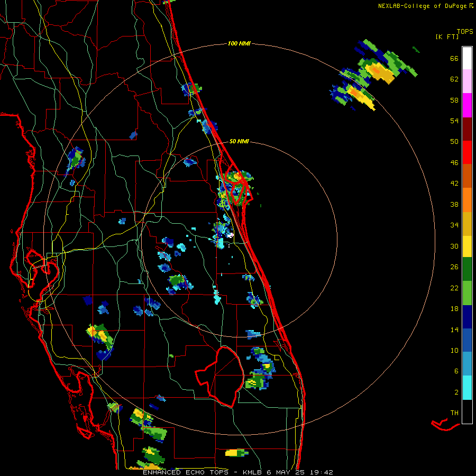Image resolution: width=476 pixels, height=476 pixels.
Task: Click the legend value 2
Action: pos(456,392)
